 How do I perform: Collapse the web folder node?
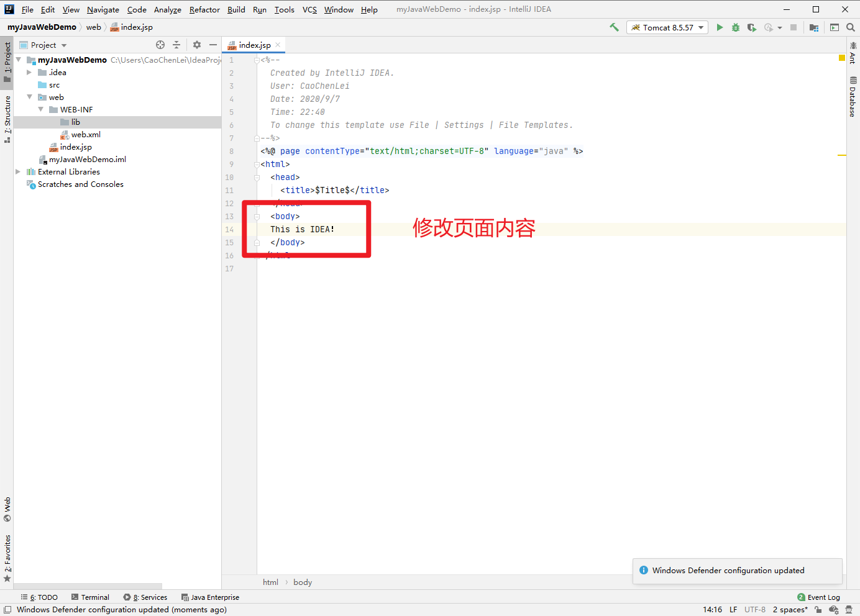29,97
